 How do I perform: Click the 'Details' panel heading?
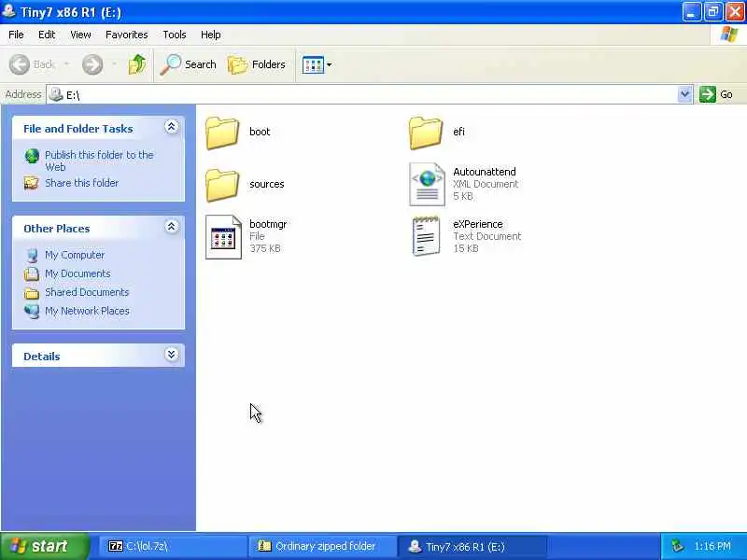(x=42, y=357)
